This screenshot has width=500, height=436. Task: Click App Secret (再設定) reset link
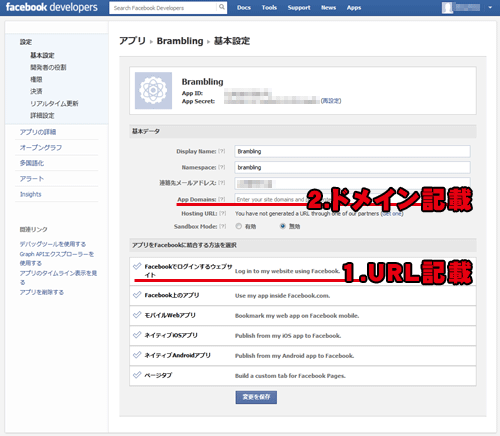click(x=331, y=101)
